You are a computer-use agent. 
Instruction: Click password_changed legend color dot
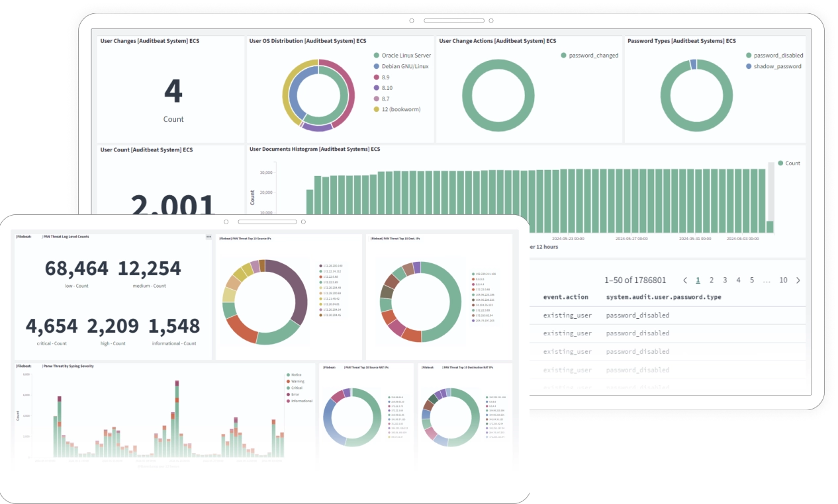pos(563,56)
